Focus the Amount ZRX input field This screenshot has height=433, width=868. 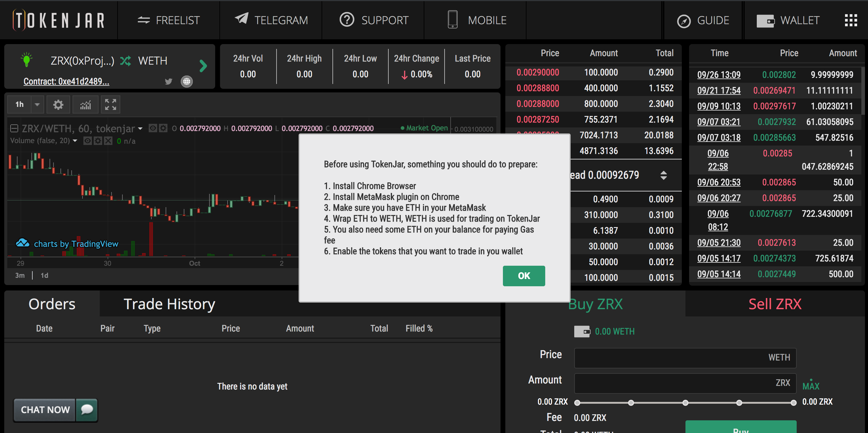[685, 383]
